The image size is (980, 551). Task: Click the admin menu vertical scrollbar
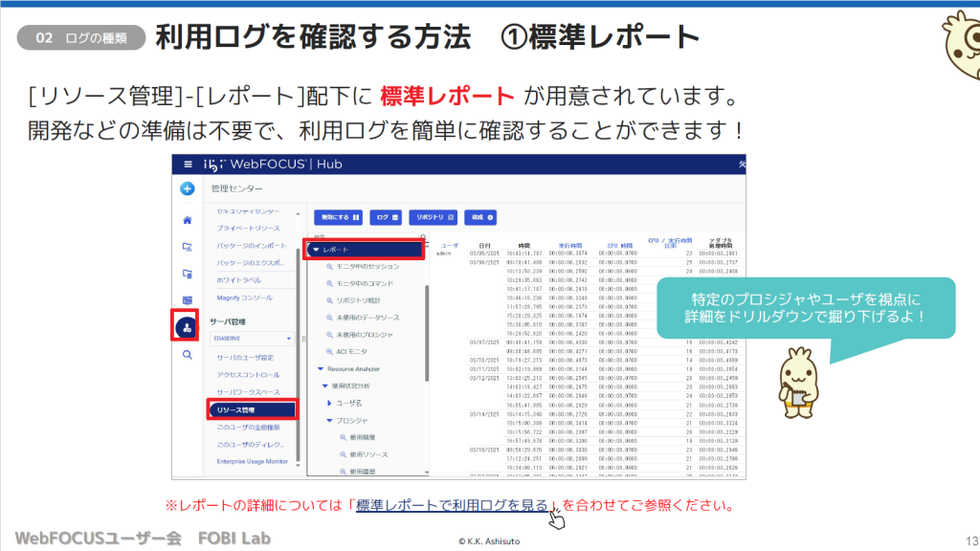(x=299, y=355)
